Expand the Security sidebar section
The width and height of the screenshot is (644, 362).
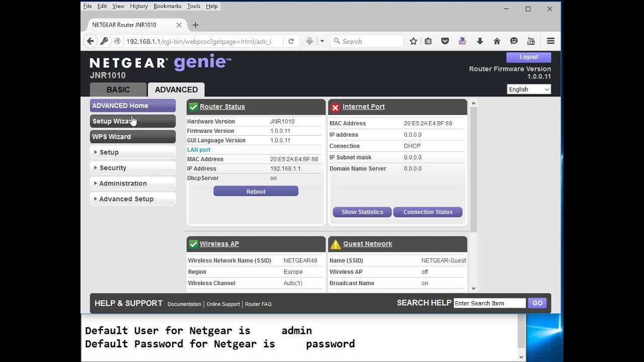pyautogui.click(x=133, y=168)
